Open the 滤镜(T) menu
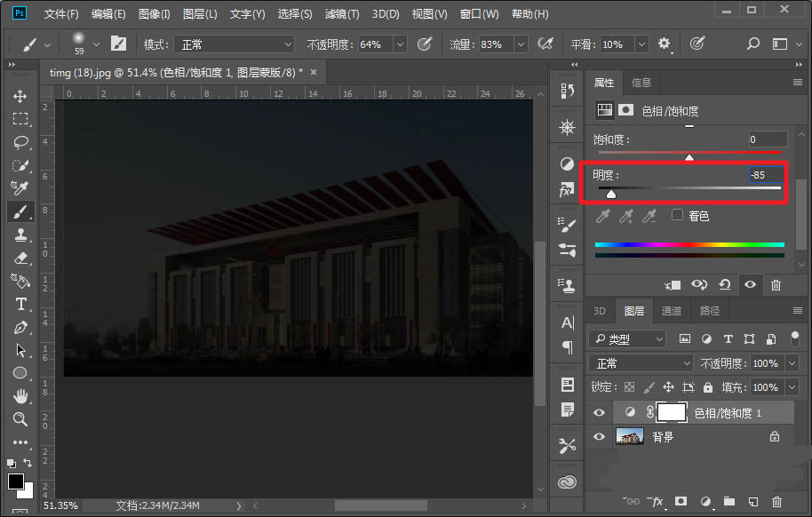Viewport: 812px width, 517px height. 342,14
